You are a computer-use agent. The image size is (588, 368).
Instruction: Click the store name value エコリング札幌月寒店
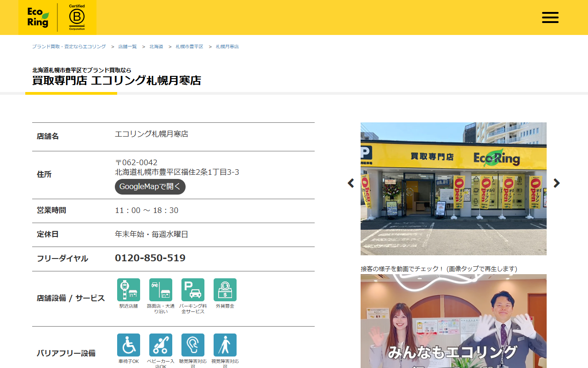152,134
